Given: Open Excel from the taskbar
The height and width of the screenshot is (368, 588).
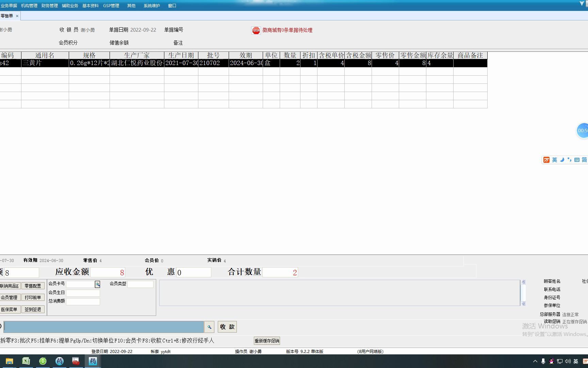Looking at the screenshot, I should point(26,361).
